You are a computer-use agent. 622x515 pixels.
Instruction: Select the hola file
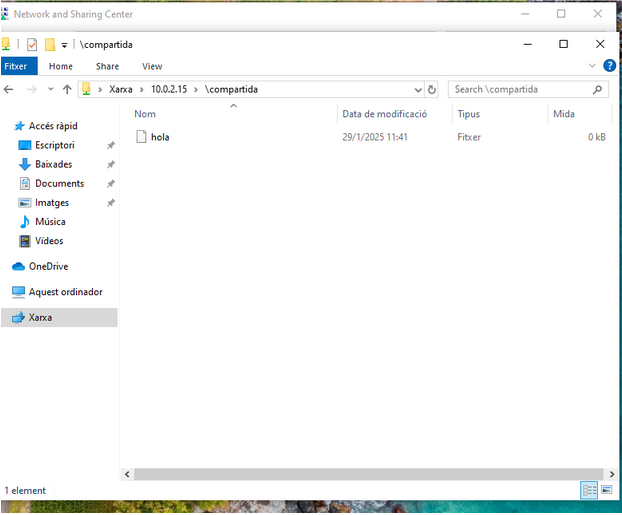(x=159, y=136)
